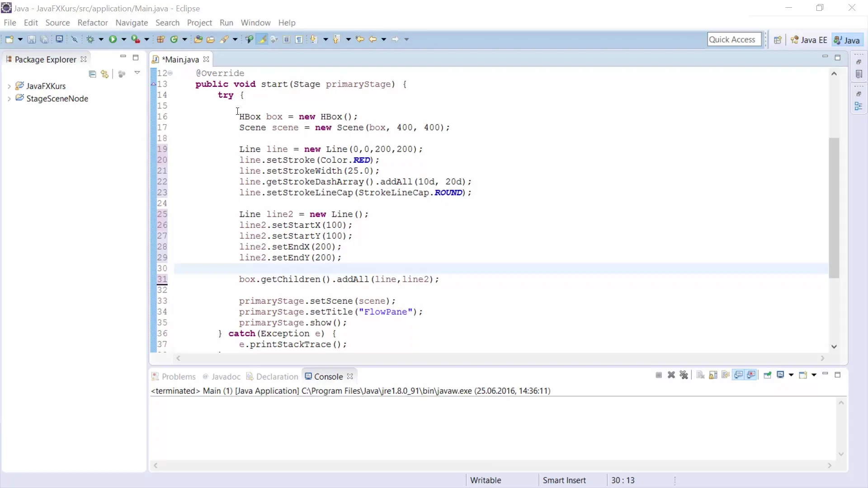Click the New file toolbar icon
This screenshot has height=488, width=868.
coord(9,39)
